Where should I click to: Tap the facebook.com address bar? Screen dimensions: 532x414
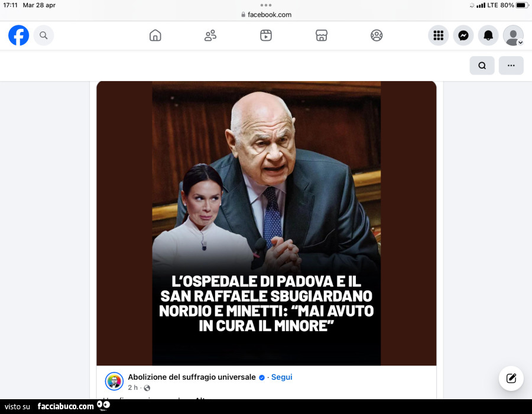pos(266,15)
